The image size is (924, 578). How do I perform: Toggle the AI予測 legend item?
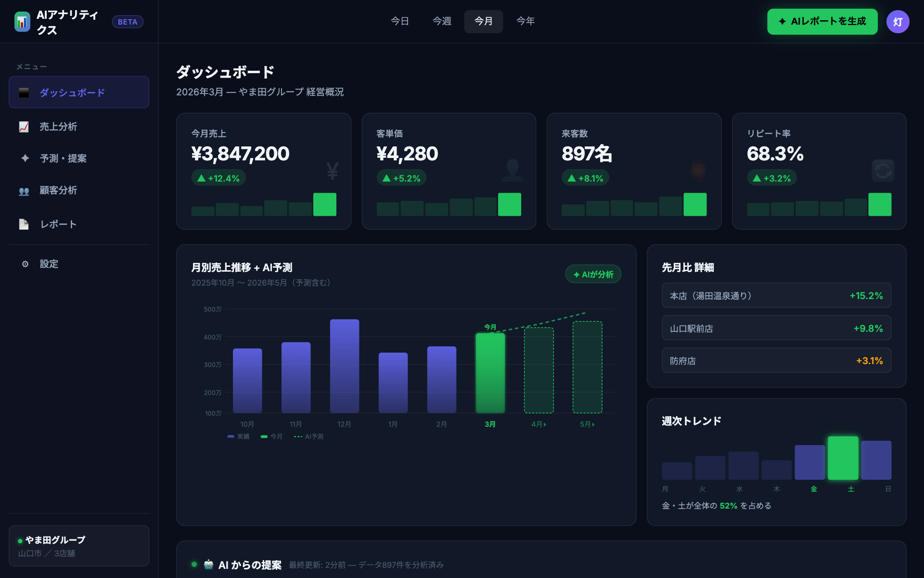(x=308, y=436)
